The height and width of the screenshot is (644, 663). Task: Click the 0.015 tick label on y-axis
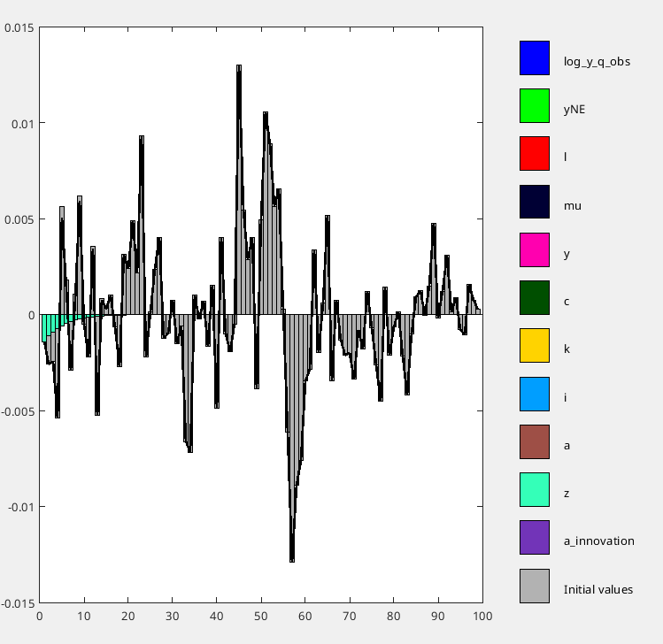[19, 27]
